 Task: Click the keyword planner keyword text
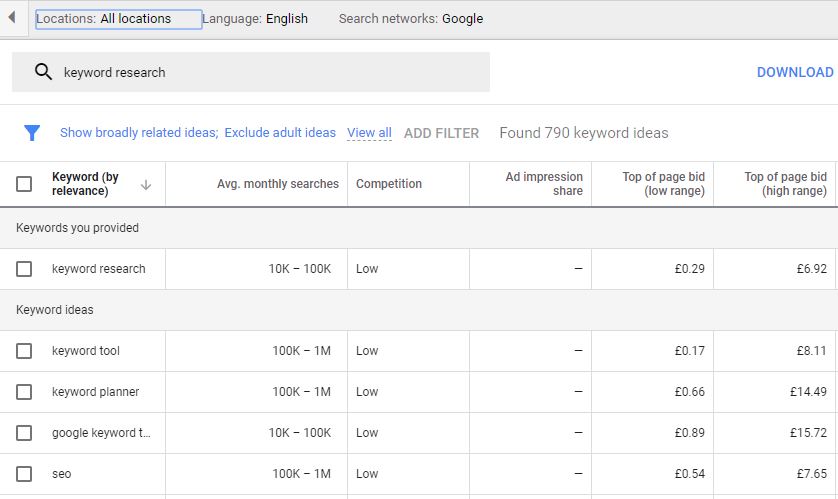point(95,392)
